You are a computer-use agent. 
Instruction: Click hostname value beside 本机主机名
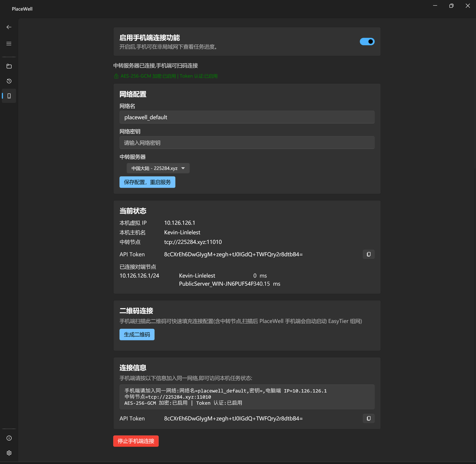pos(182,232)
